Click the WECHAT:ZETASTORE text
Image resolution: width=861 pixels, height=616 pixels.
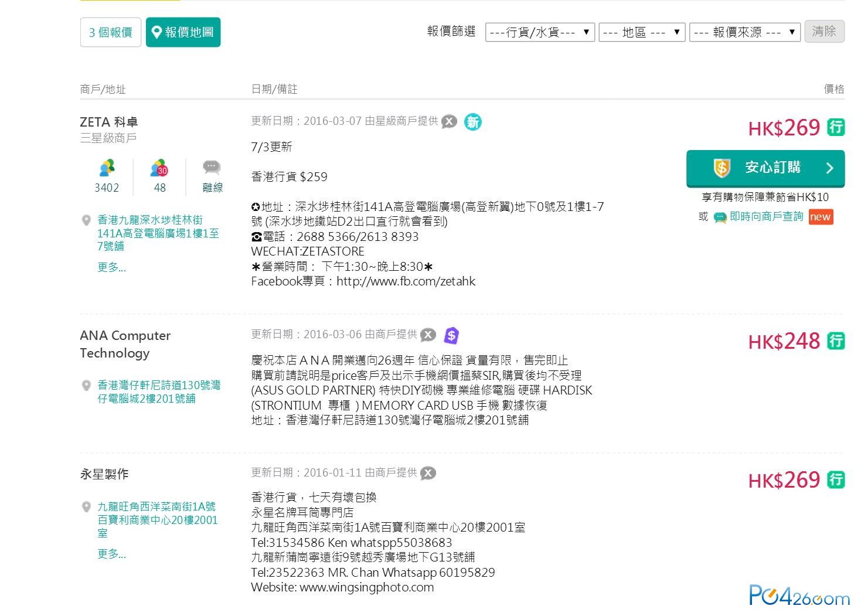pos(308,251)
